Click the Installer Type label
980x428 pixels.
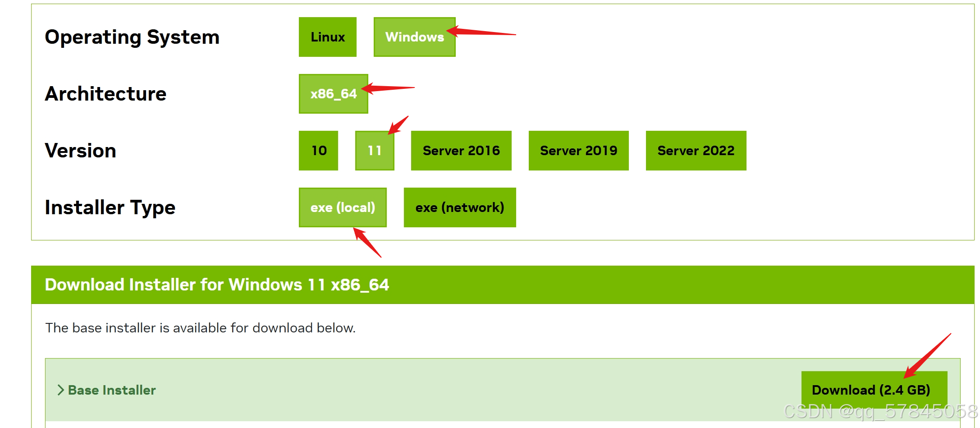(x=110, y=207)
